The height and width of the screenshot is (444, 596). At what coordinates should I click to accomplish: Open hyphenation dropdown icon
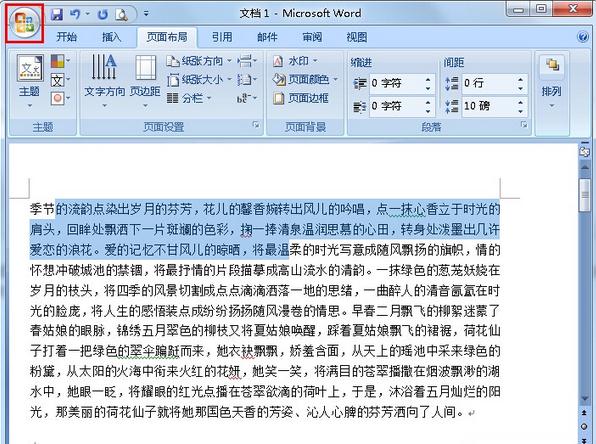pyautogui.click(x=247, y=98)
